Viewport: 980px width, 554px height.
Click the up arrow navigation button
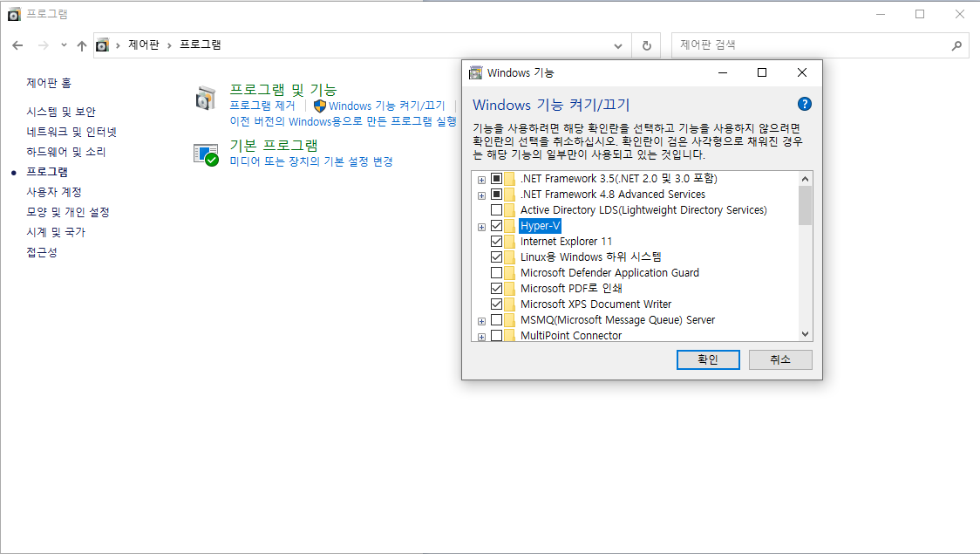[x=81, y=45]
